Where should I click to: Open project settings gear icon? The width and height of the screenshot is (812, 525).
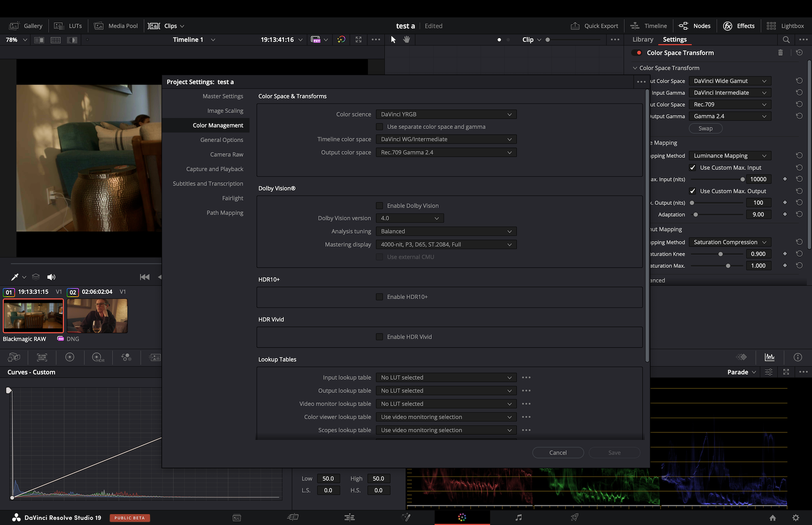[x=796, y=518]
